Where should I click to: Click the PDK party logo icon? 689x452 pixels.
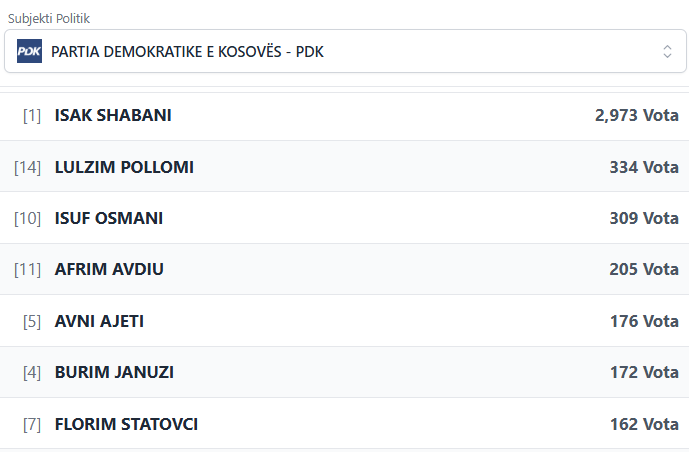[30, 51]
